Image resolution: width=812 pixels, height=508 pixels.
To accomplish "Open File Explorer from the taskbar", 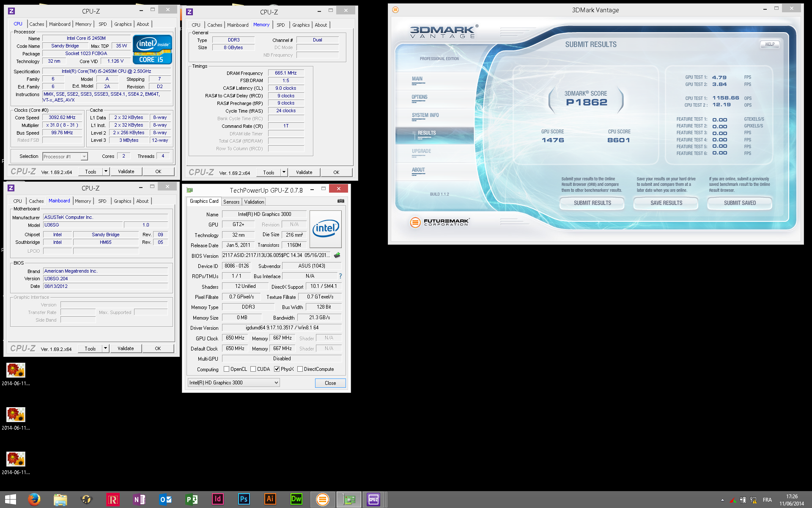I will pyautogui.click(x=60, y=500).
